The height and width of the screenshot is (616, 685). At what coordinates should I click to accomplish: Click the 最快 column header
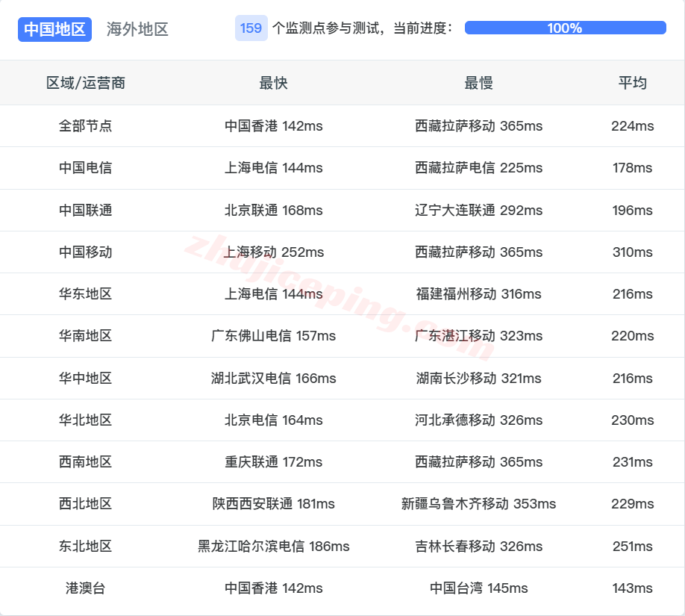click(x=274, y=83)
